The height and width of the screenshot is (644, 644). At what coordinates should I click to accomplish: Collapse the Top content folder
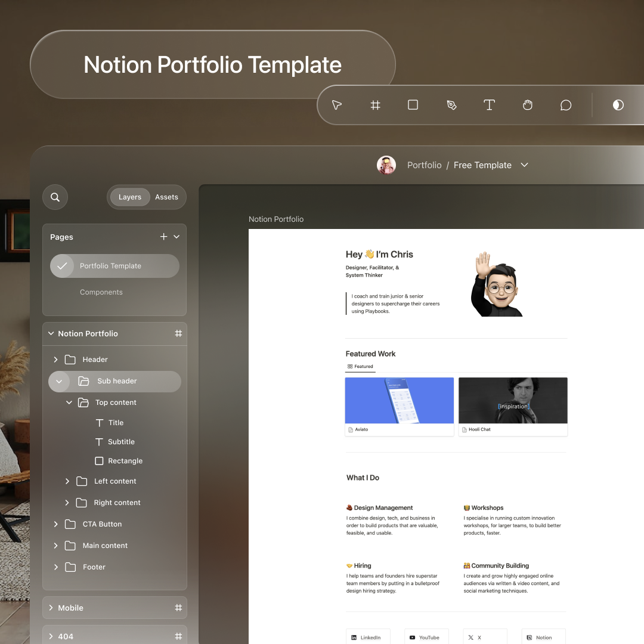point(69,402)
